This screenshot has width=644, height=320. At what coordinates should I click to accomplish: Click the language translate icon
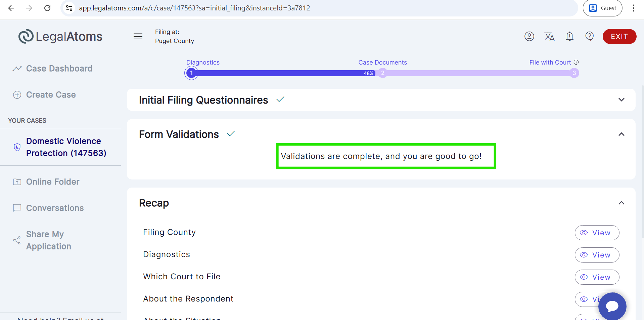[x=549, y=36]
